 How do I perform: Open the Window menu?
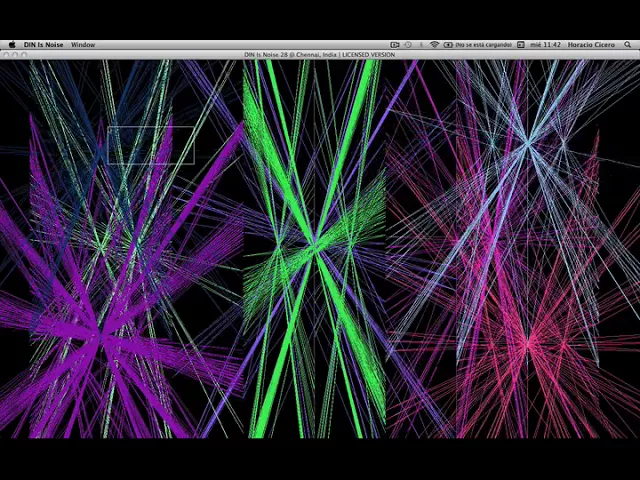83,44
